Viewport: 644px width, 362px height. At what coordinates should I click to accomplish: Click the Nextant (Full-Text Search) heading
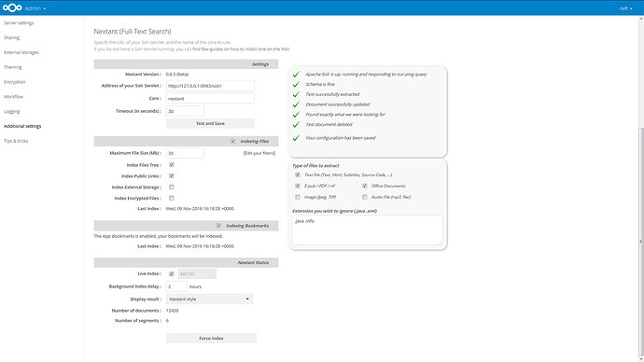click(x=133, y=32)
